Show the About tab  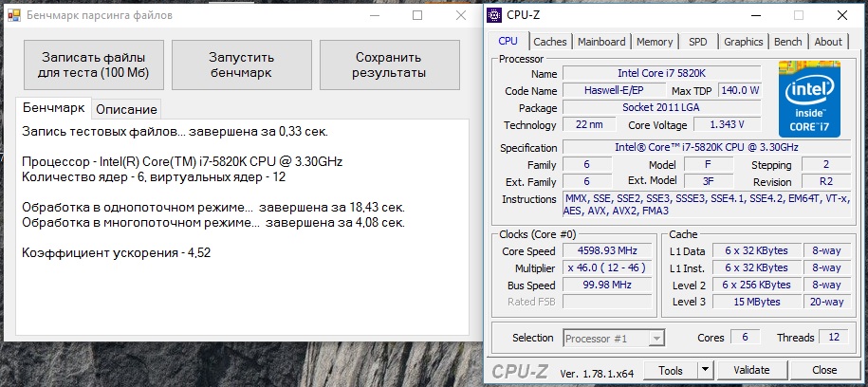[827, 42]
